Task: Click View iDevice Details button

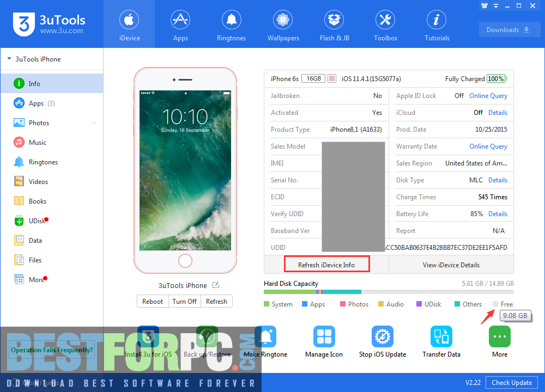Action: (451, 265)
